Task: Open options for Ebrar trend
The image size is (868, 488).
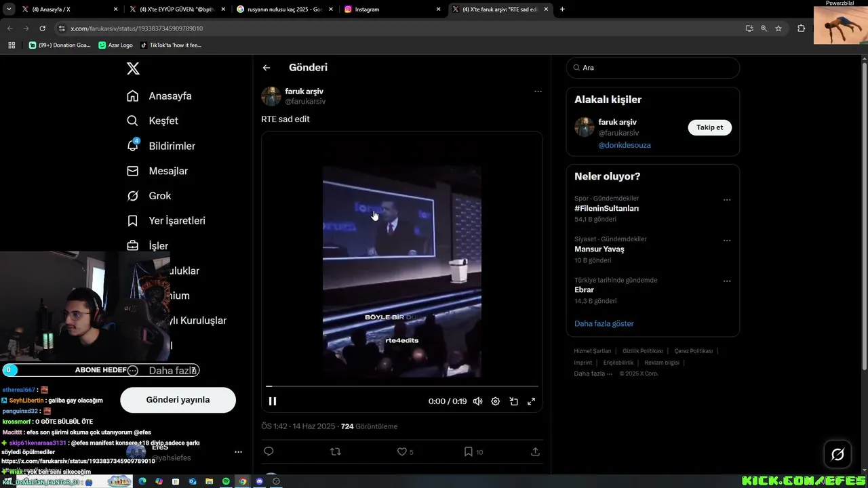Action: (727, 281)
